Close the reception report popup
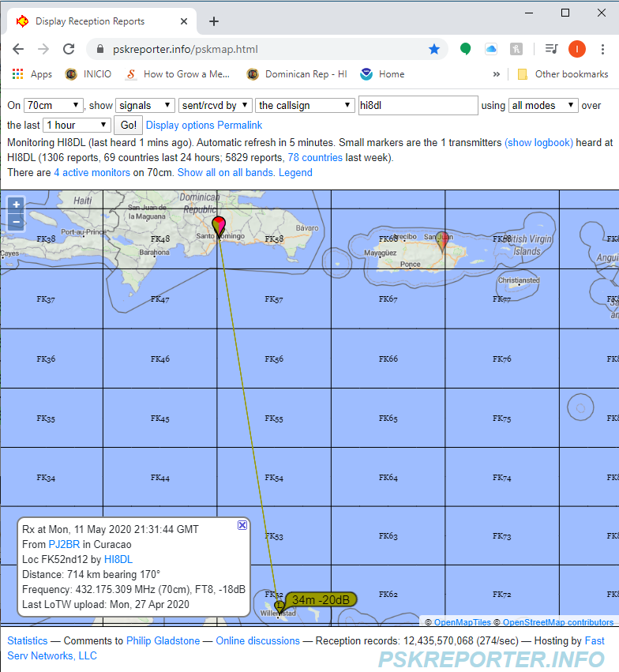This screenshot has width=619, height=672. point(242,525)
